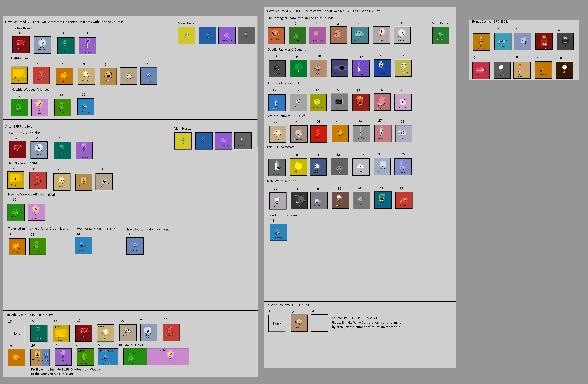The image size is (588, 384).
Task: Select the 2nd (Silver) Gelatin tile
Action: (x=135, y=357)
